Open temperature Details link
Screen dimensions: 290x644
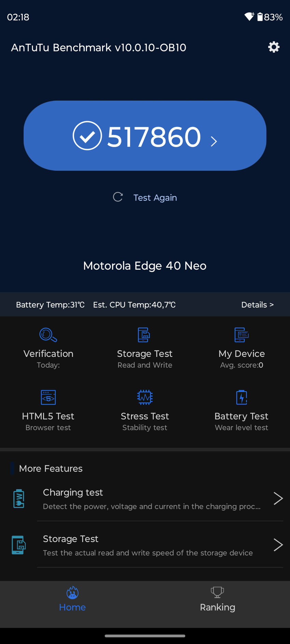257,305
